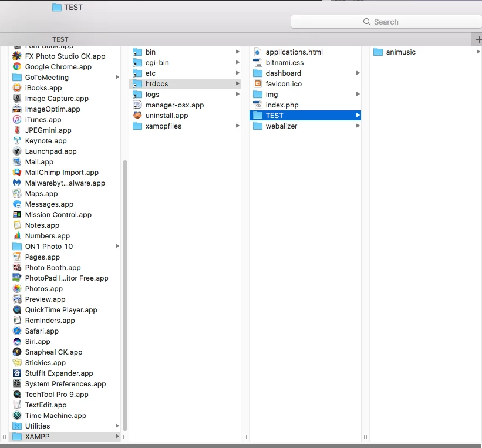Click the horizontal scrollbar at the bottom
The height and width of the screenshot is (448, 482).
coord(241,446)
